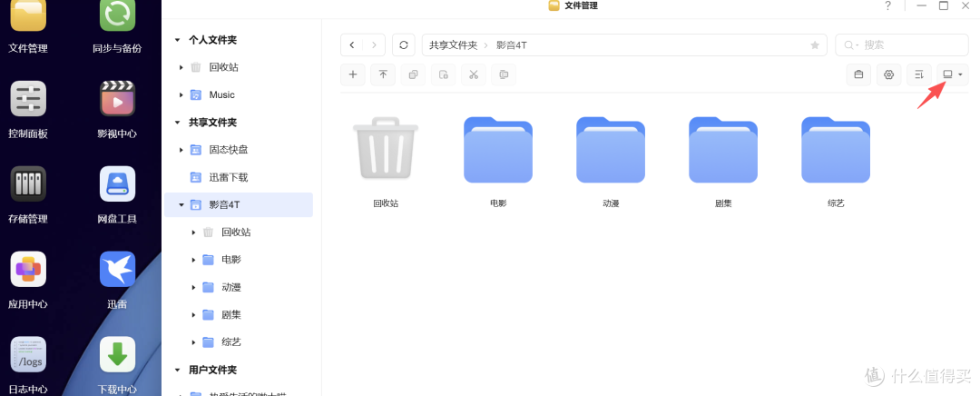Launch the 影视中心 app
980x396 pixels.
[x=117, y=98]
